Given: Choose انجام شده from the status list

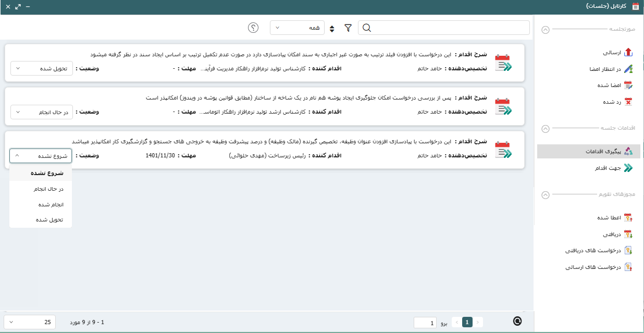Looking at the screenshot, I should tap(51, 205).
